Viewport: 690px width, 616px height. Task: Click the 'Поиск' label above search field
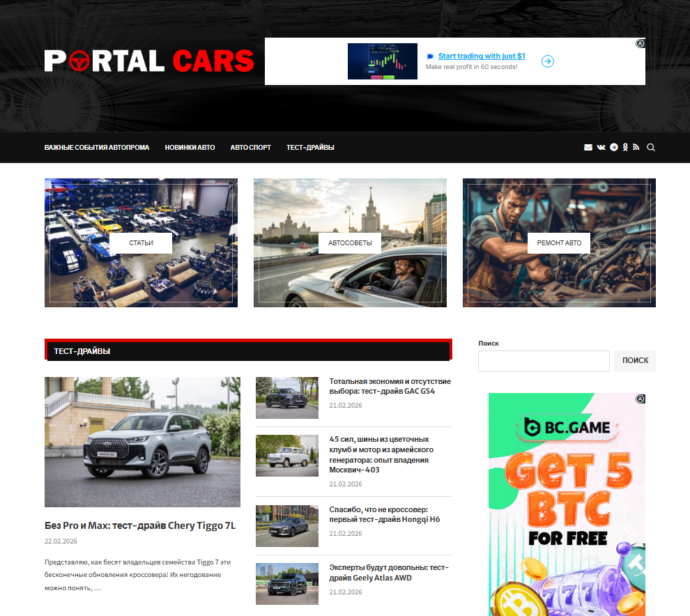click(x=489, y=344)
